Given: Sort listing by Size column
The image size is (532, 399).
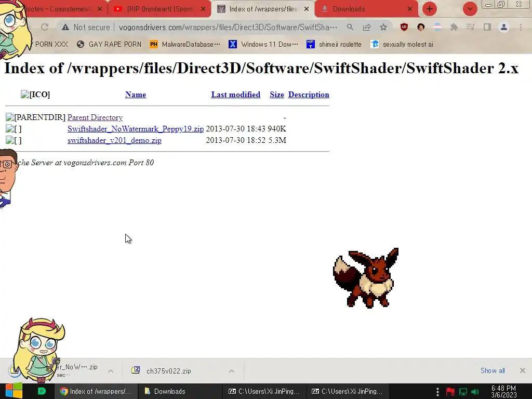Looking at the screenshot, I should 277,95.
